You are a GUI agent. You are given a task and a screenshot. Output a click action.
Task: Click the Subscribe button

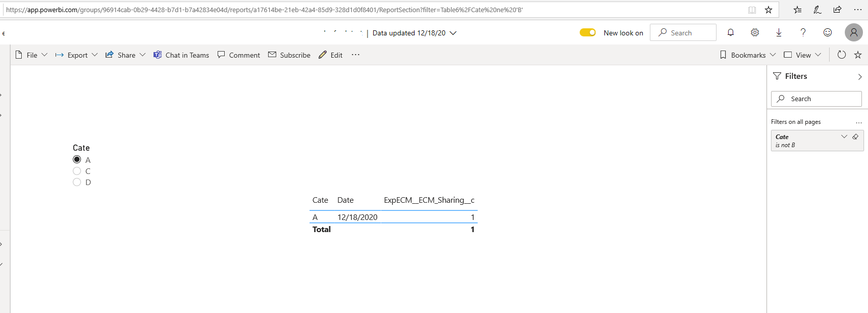[x=289, y=55]
